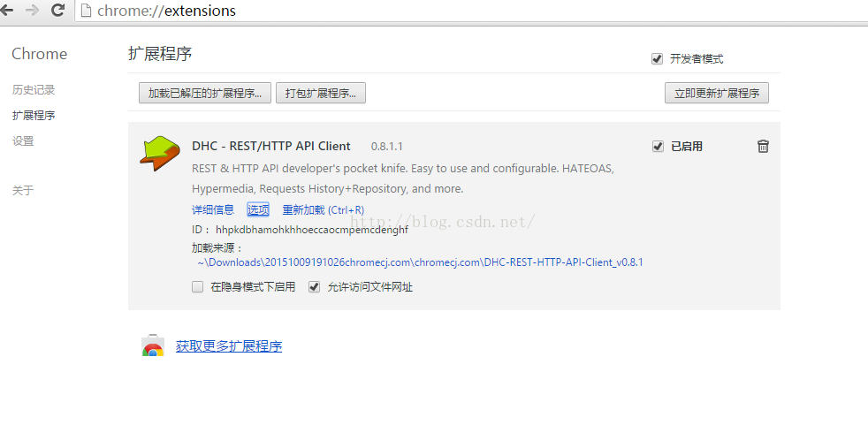The width and height of the screenshot is (868, 425).
Task: Click the browser back arrow
Action: pyautogui.click(x=7, y=10)
